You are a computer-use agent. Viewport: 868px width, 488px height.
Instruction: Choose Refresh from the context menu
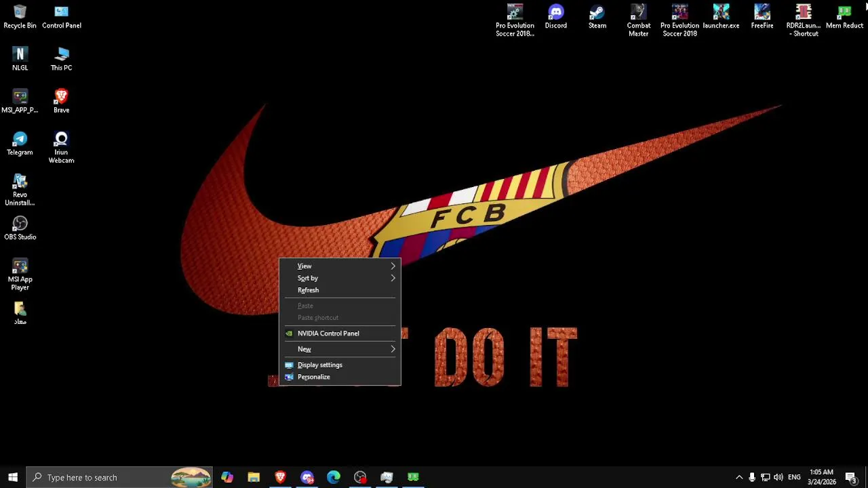coord(340,290)
